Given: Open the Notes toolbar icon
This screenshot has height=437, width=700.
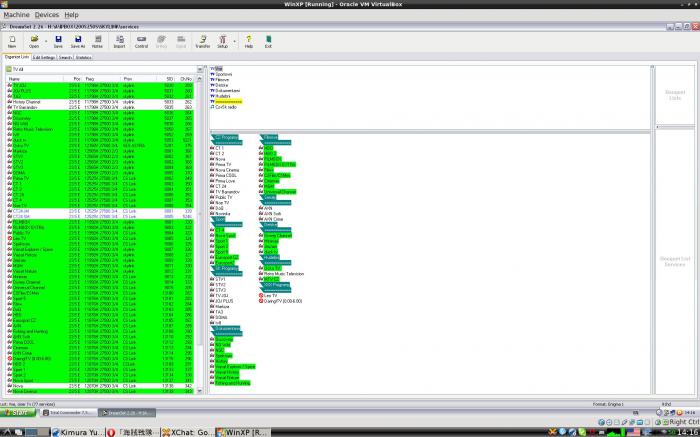Looking at the screenshot, I should click(x=97, y=42).
